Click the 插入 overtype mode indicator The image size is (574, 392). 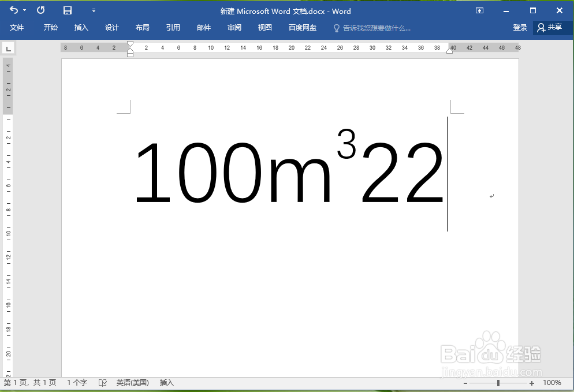click(x=166, y=382)
